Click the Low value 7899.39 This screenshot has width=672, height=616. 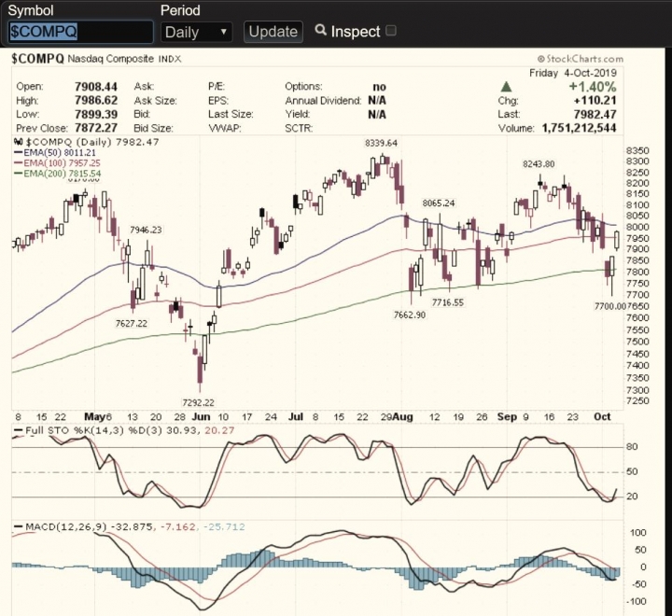[95, 114]
